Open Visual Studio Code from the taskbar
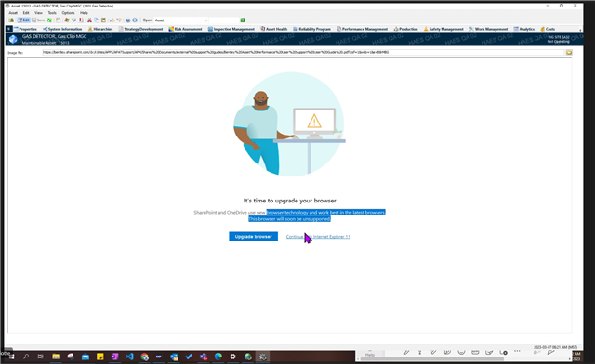This screenshot has height=364, width=595. pyautogui.click(x=129, y=357)
